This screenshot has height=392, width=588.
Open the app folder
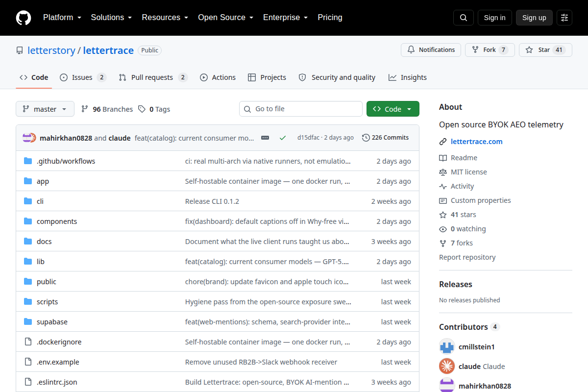point(43,181)
